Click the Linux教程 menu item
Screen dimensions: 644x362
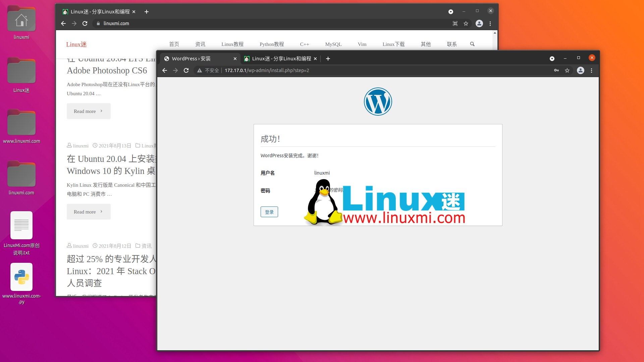click(x=233, y=44)
